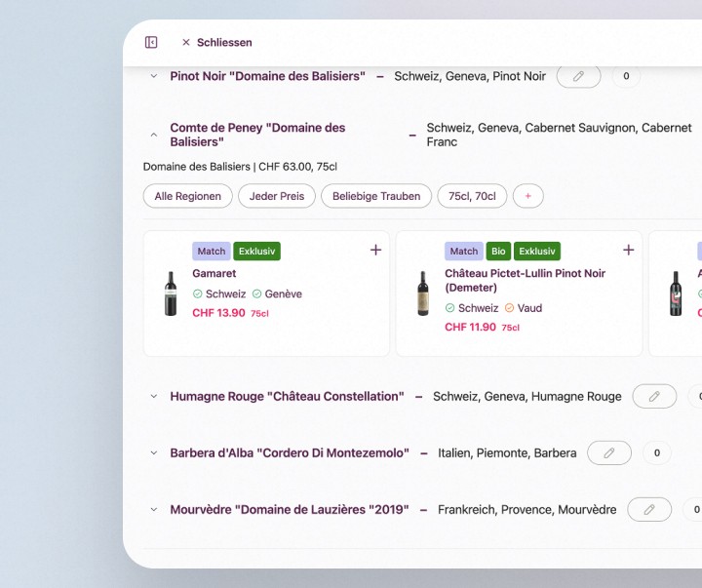Click the text Domaine des Balisiers | CHF 63.00, 75cl
Image resolution: width=702 pixels, height=588 pixels.
pos(240,167)
